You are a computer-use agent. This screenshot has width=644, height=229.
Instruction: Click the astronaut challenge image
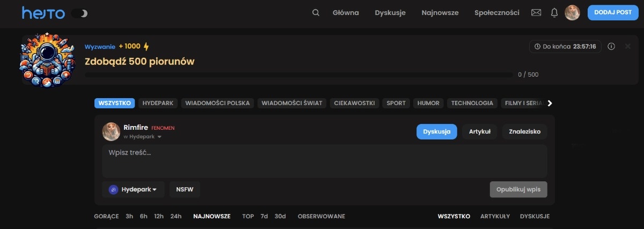46,60
